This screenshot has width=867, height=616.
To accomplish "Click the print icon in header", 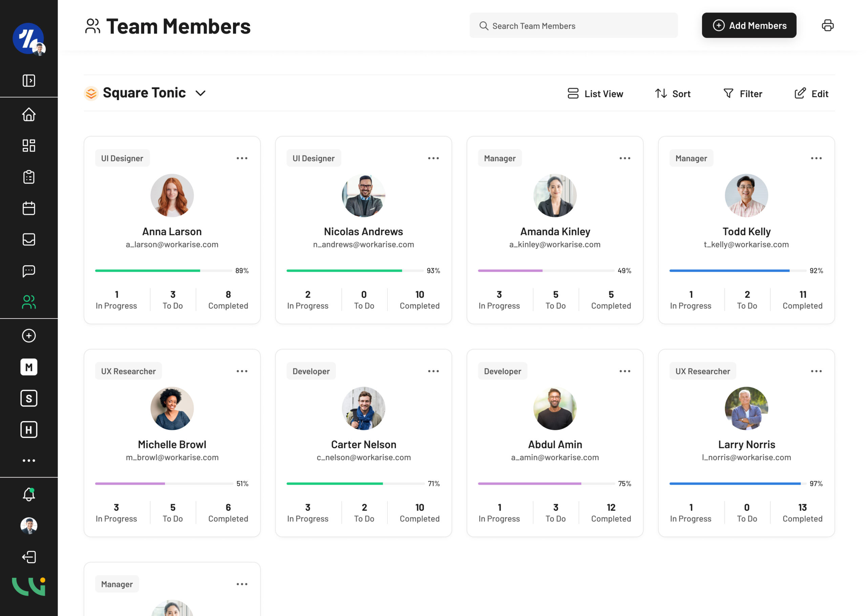I will click(x=827, y=25).
